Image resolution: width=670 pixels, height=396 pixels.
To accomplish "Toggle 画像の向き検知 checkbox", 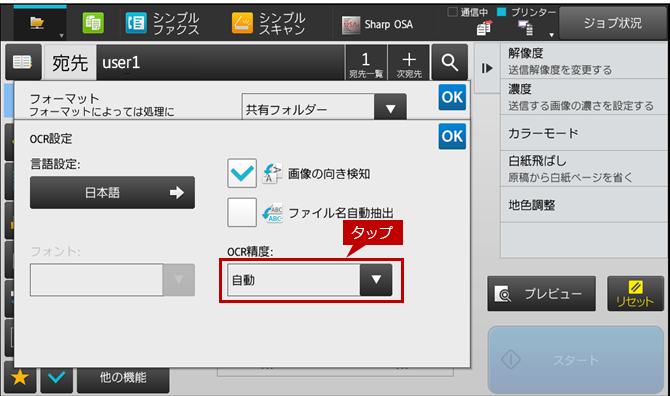I will pos(242,173).
